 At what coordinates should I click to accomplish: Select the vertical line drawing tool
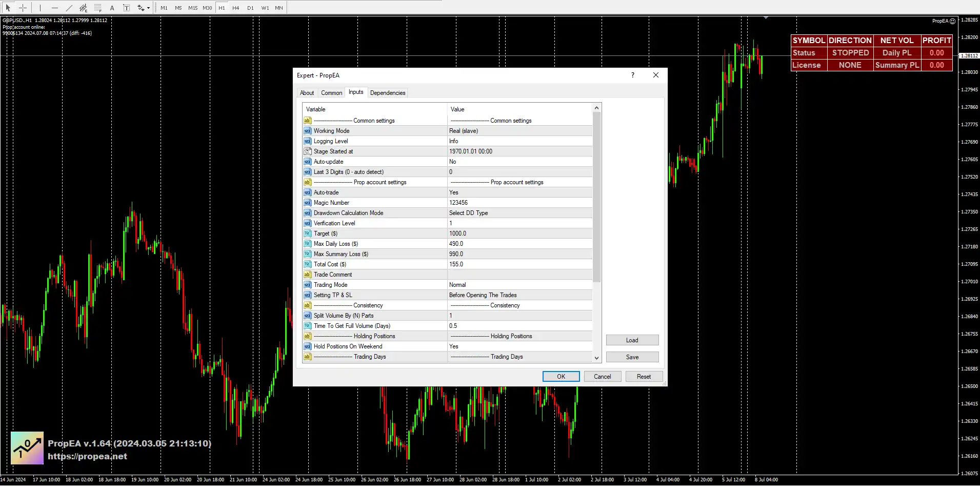(x=40, y=8)
